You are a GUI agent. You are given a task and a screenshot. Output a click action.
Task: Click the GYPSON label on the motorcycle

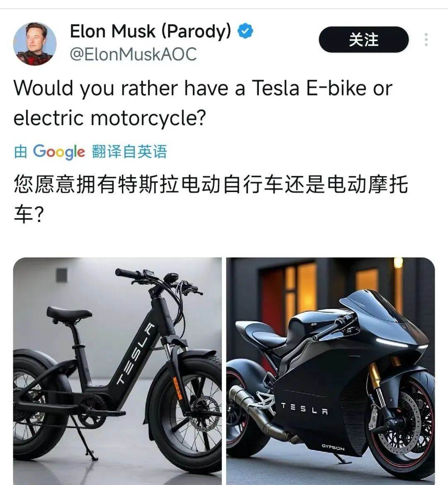[333, 447]
